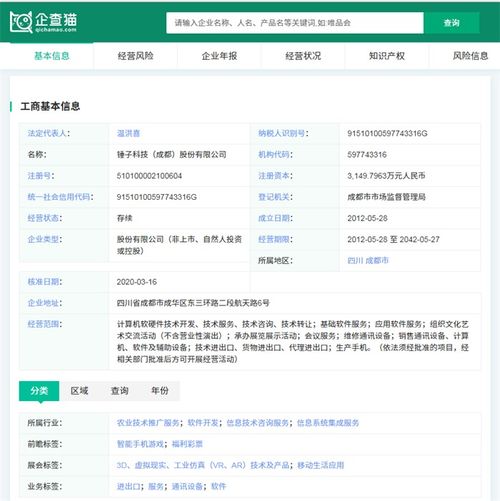
Task: Click the 法定代表人 label link
Action: click(47, 133)
